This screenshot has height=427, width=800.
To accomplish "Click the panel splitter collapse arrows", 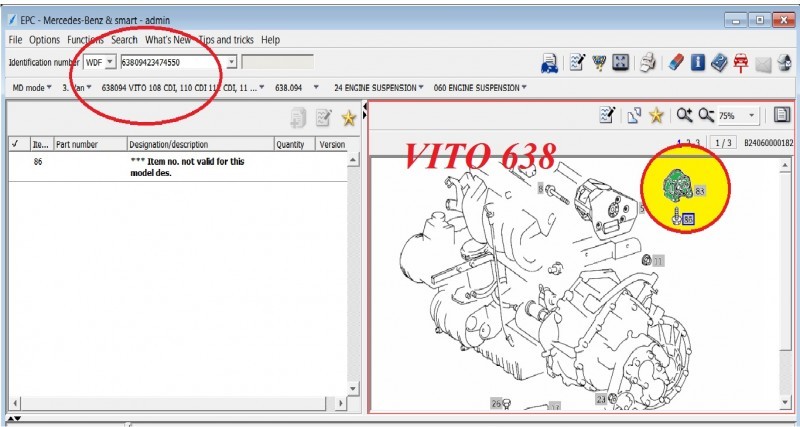I will click(x=365, y=110).
